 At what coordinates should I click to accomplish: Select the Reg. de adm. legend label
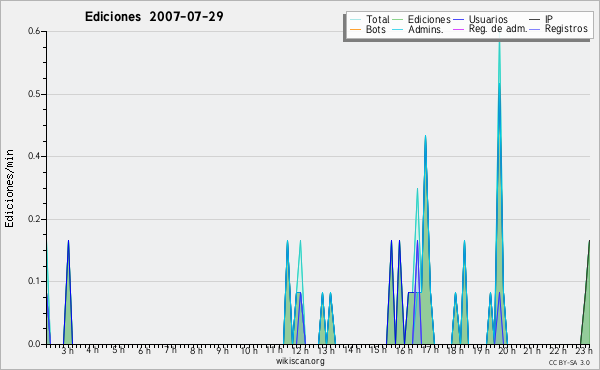[x=498, y=29]
